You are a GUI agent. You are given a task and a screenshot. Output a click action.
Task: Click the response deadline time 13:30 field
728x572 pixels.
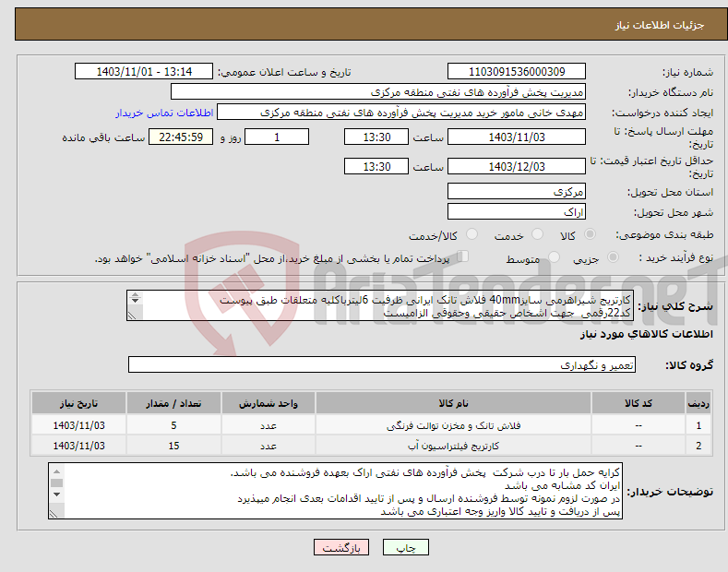pyautogui.click(x=376, y=137)
